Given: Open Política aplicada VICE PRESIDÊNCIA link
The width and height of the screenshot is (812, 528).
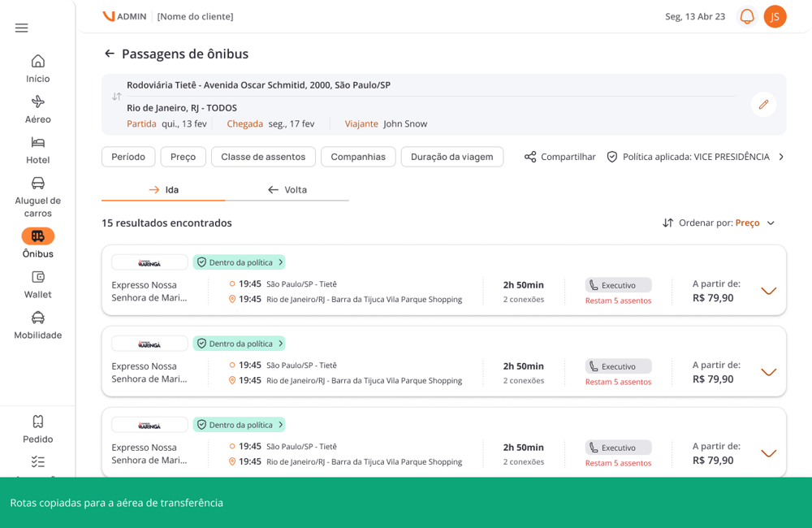Looking at the screenshot, I should click(696, 157).
